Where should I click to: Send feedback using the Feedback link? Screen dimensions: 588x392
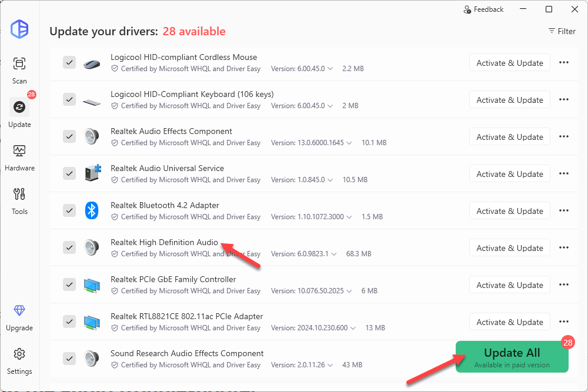[x=483, y=9]
